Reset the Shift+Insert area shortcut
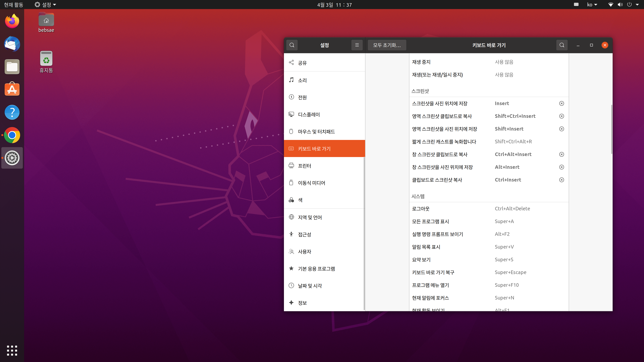The image size is (644, 362). point(561,129)
